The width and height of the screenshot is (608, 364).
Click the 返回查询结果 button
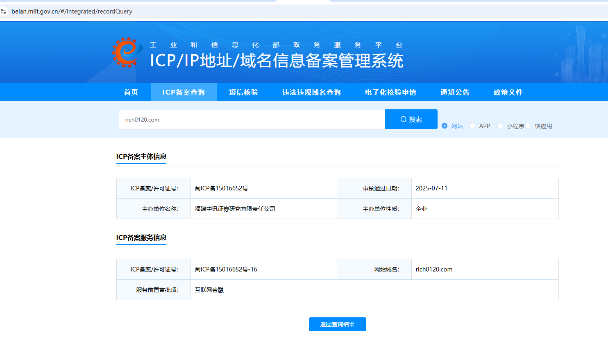pos(338,324)
